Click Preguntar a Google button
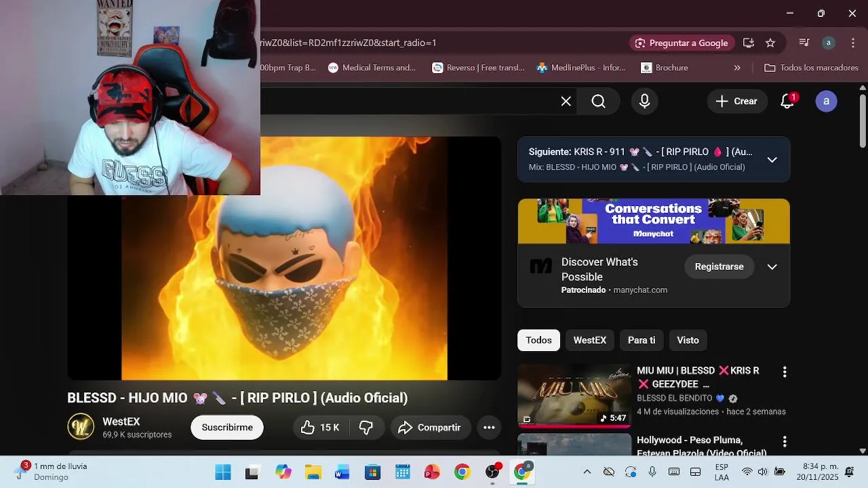The image size is (868, 488). coord(681,43)
